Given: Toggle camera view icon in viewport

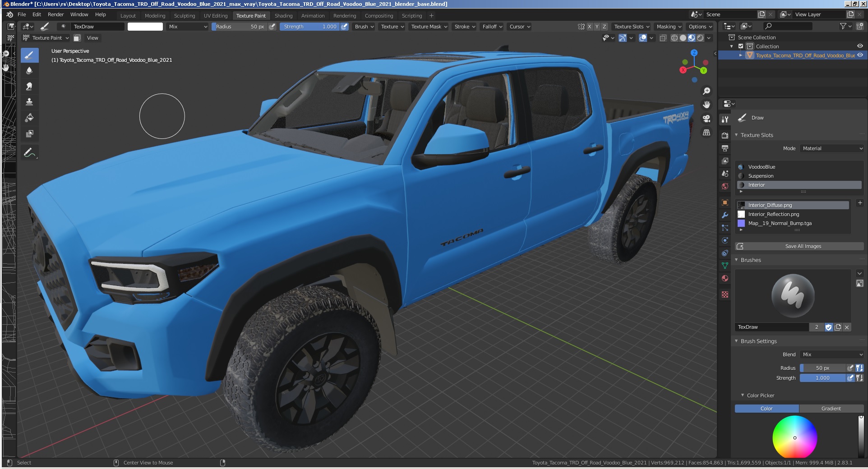Looking at the screenshot, I should point(706,119).
